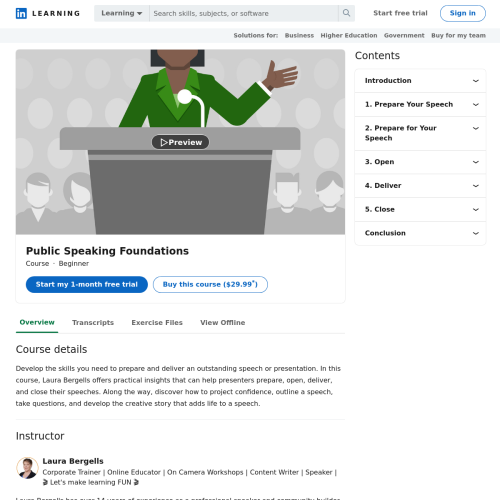This screenshot has height=500, width=500.
Task: Click the Instructor heading
Action: (x=40, y=436)
